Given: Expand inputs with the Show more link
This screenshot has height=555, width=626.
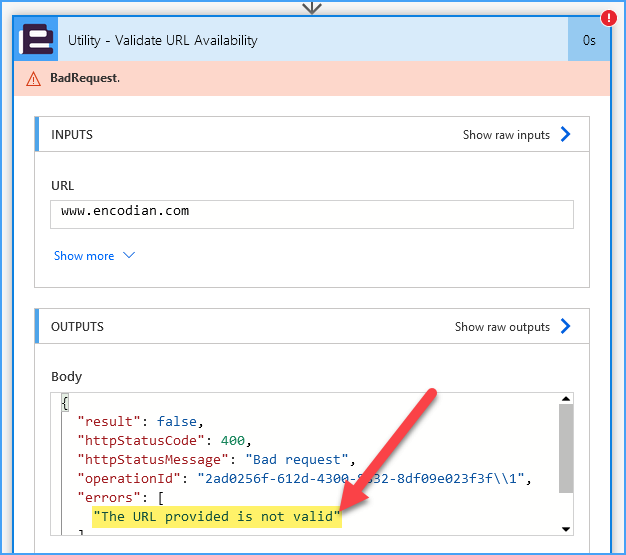Looking at the screenshot, I should click(x=84, y=256).
